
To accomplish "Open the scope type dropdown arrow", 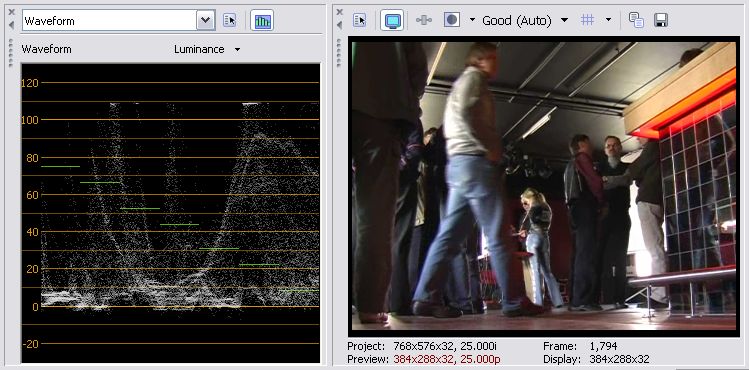I will tap(205, 21).
